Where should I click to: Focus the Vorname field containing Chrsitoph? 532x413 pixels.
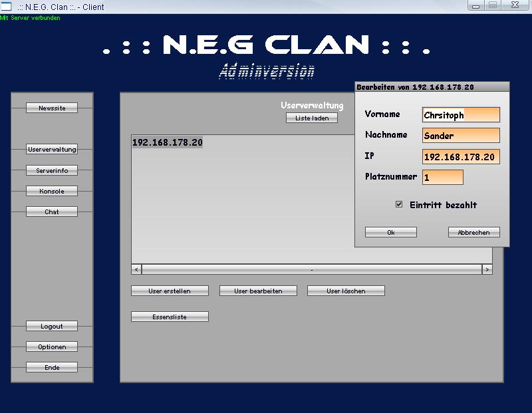[461, 114]
